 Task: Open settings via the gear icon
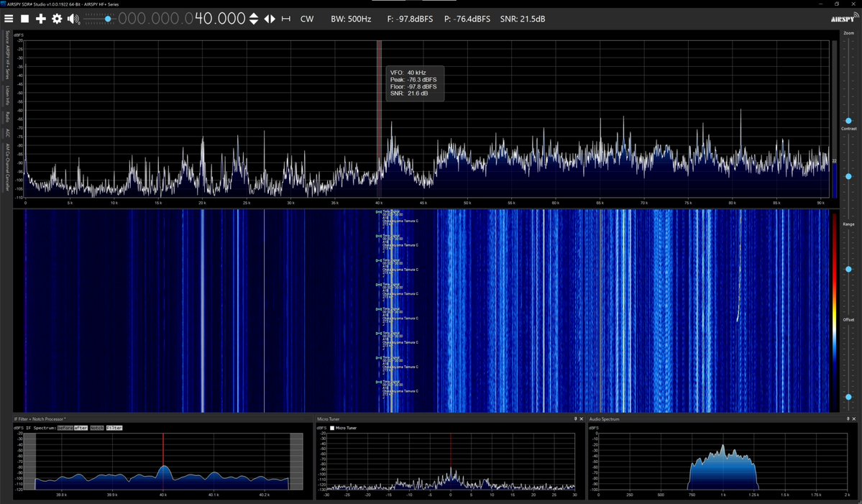pos(56,19)
